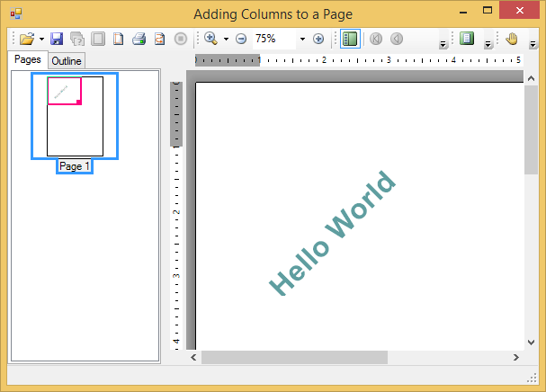Viewport: 546px width, 392px height.
Task: Click the Save floppy disk icon
Action: pyautogui.click(x=57, y=39)
